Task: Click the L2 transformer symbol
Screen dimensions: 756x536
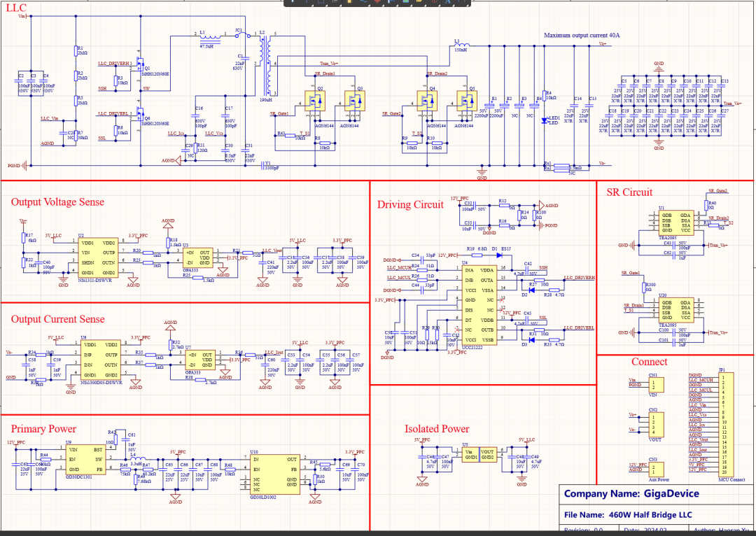Action: point(265,64)
